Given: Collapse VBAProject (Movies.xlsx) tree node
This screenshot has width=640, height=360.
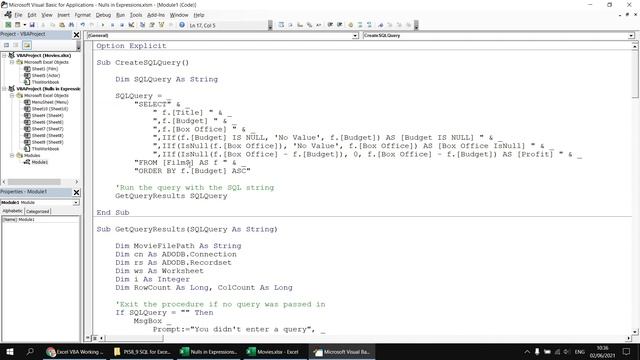Looking at the screenshot, I should pyautogui.click(x=4, y=55).
